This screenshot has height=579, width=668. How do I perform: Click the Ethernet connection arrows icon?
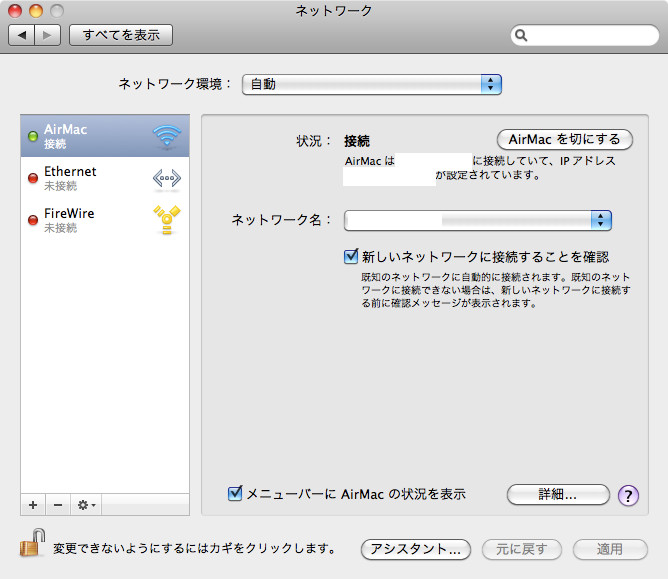click(166, 179)
